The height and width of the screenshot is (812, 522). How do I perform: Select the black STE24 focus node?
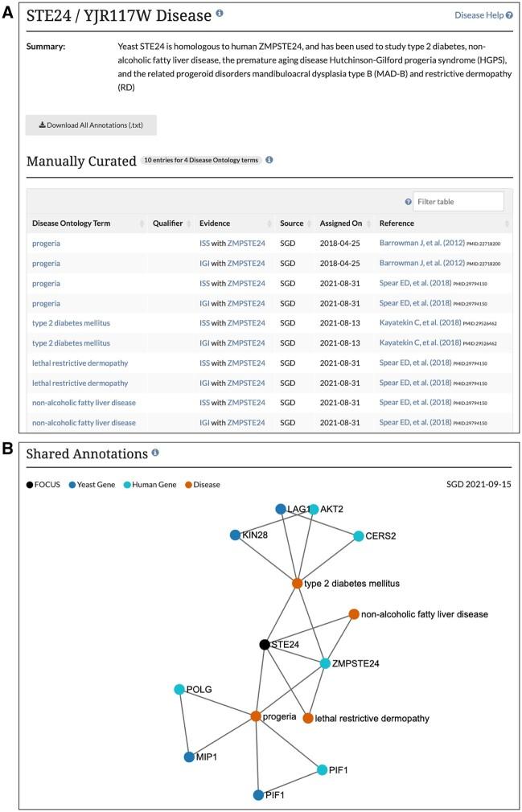tap(265, 645)
